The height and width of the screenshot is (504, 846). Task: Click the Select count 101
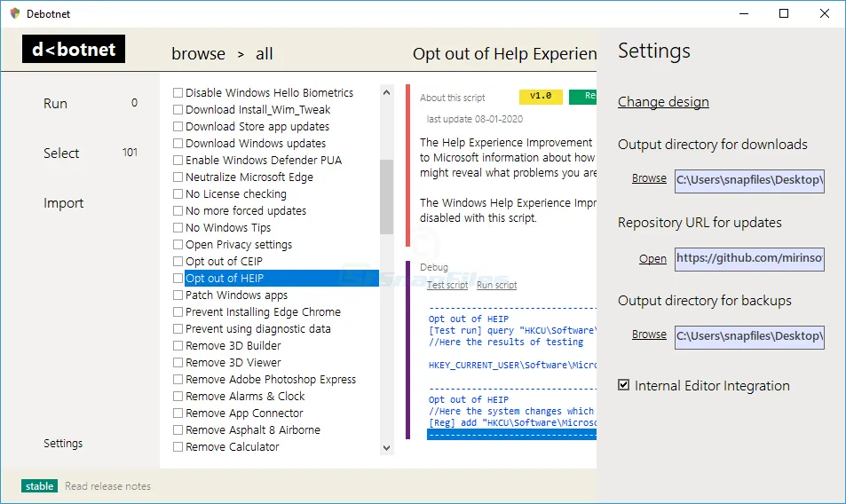coord(130,153)
